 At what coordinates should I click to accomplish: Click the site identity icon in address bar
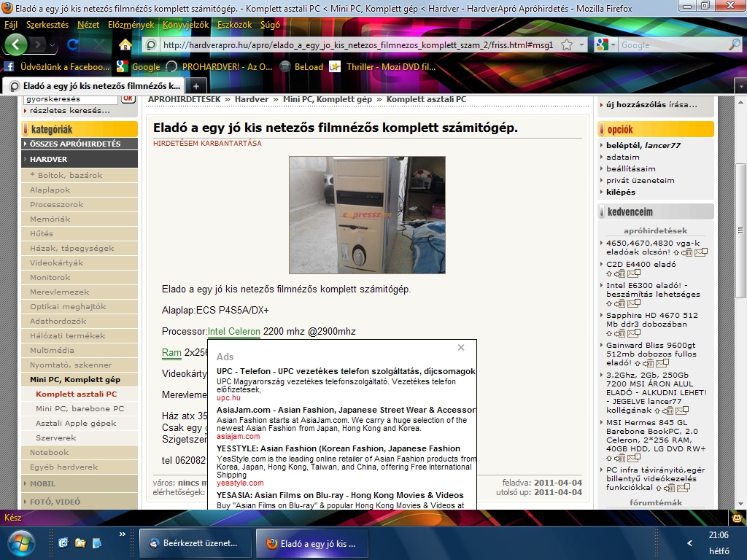(x=151, y=44)
